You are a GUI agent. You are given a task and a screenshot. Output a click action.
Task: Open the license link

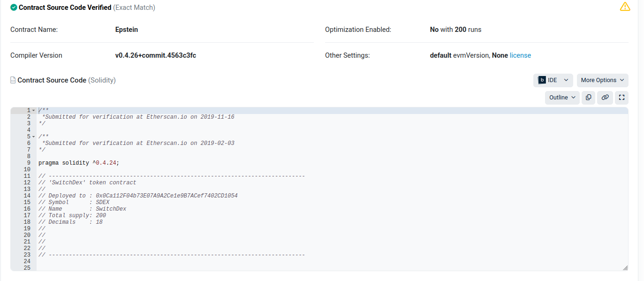pyautogui.click(x=520, y=55)
